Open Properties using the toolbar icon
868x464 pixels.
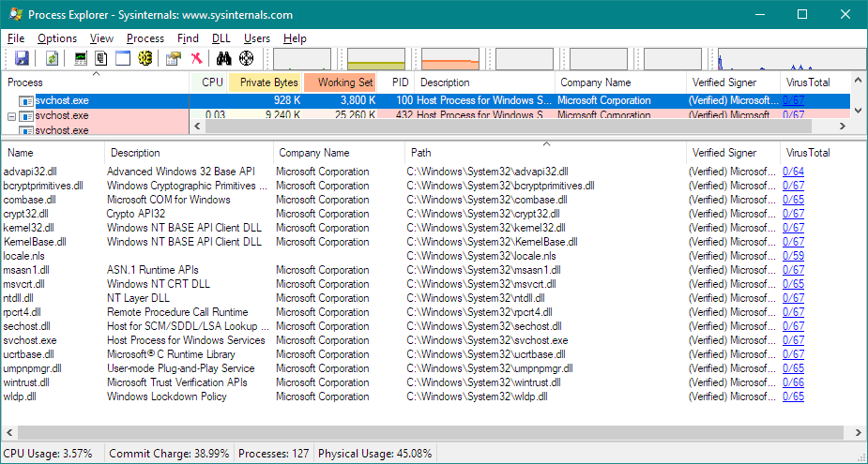[174, 58]
